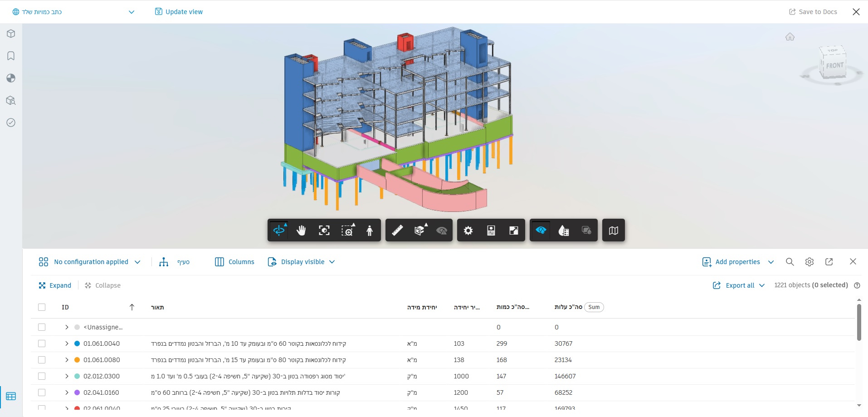Expand row 01.061.0080
Viewport: 868px width, 417px height.
(67, 360)
